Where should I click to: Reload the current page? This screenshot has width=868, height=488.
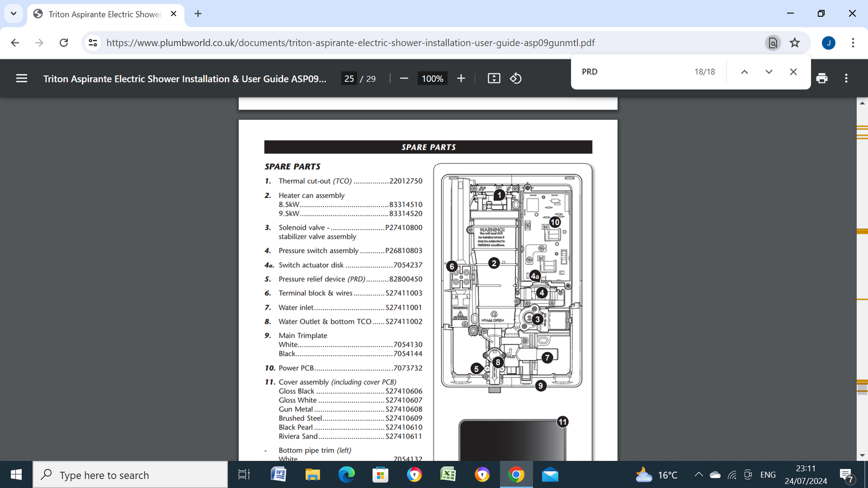pyautogui.click(x=63, y=42)
